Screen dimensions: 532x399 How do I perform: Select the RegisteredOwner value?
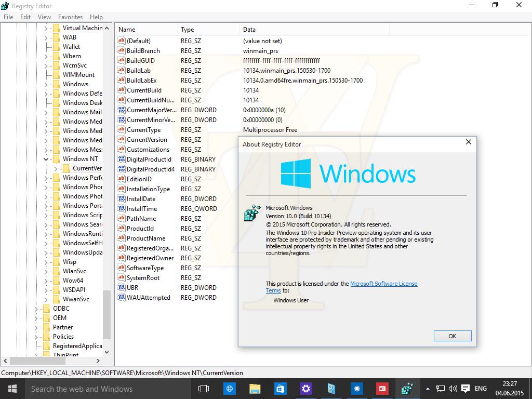click(150, 258)
